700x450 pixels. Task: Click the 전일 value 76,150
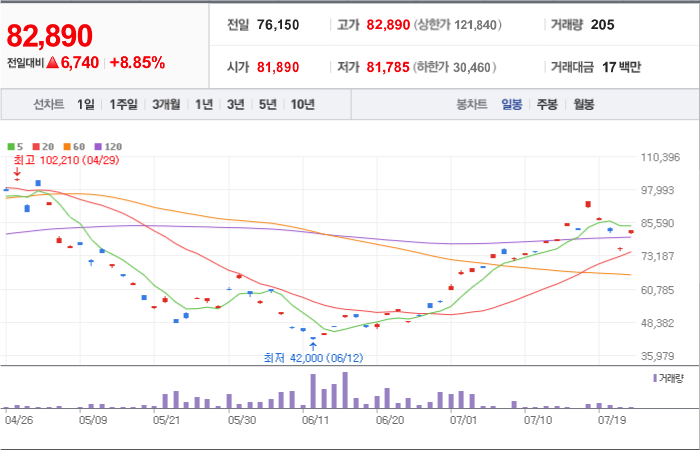pyautogui.click(x=278, y=25)
